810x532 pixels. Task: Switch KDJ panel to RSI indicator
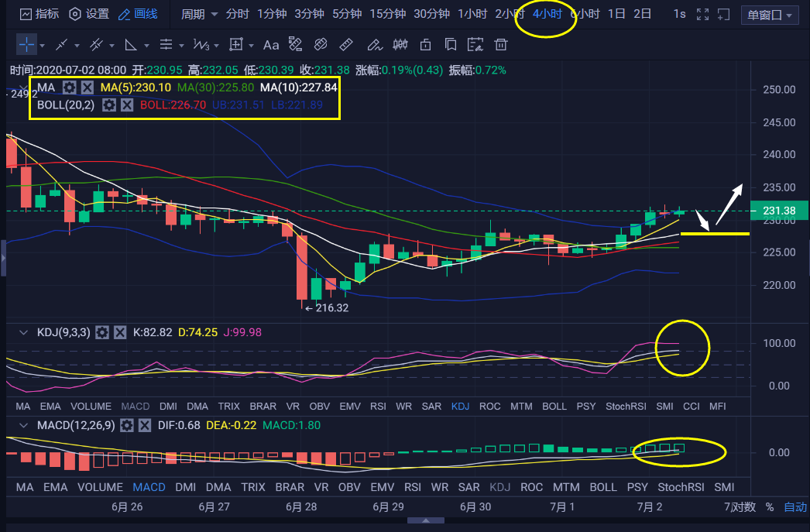[378, 407]
